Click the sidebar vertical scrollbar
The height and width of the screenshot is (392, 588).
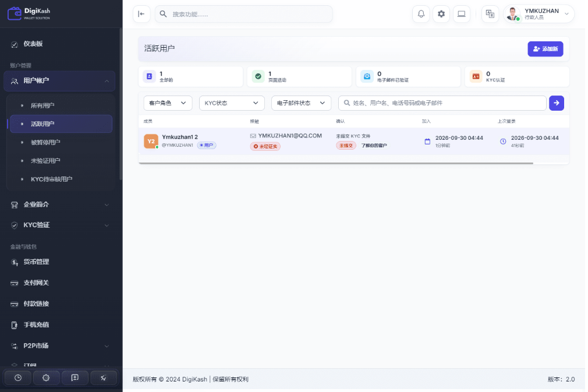(x=121, y=105)
